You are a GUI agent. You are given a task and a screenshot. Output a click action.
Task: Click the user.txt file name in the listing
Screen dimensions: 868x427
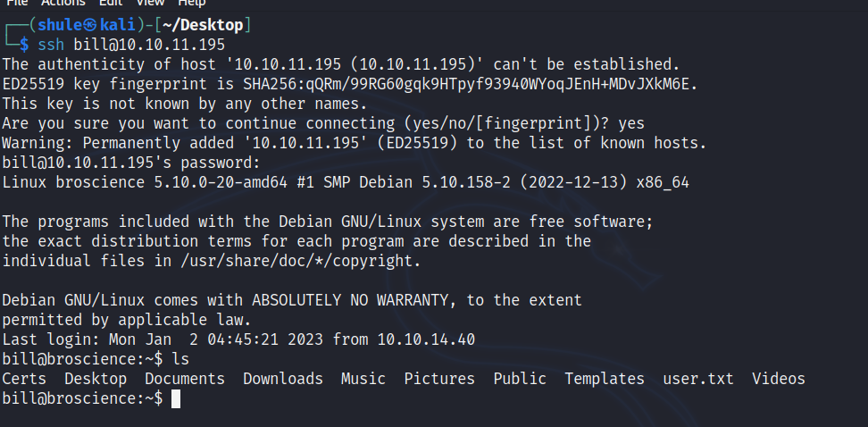point(697,379)
